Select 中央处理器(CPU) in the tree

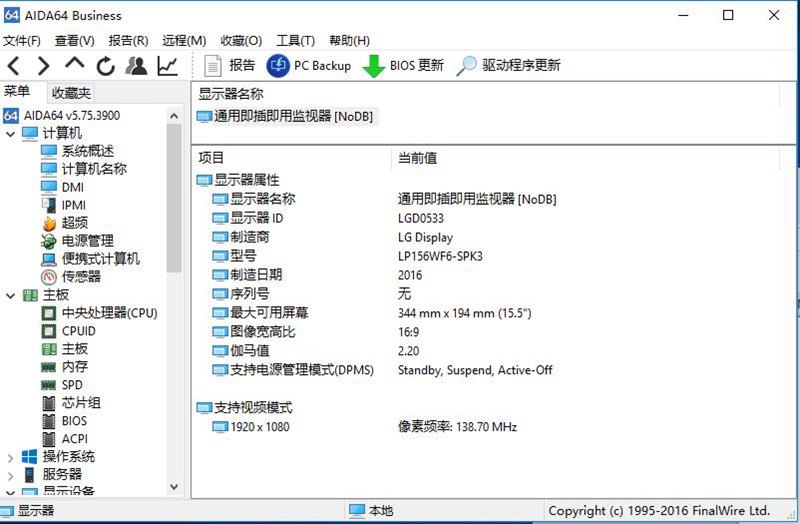pos(99,313)
